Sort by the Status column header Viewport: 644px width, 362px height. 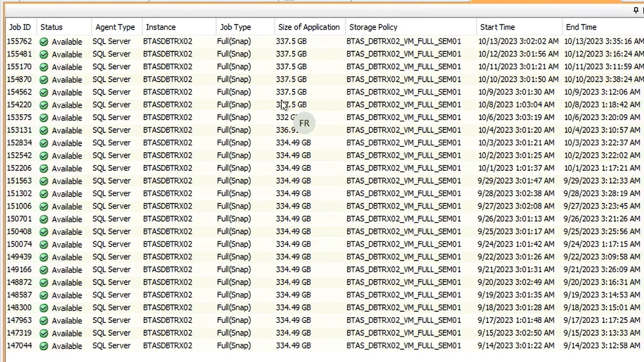point(64,27)
